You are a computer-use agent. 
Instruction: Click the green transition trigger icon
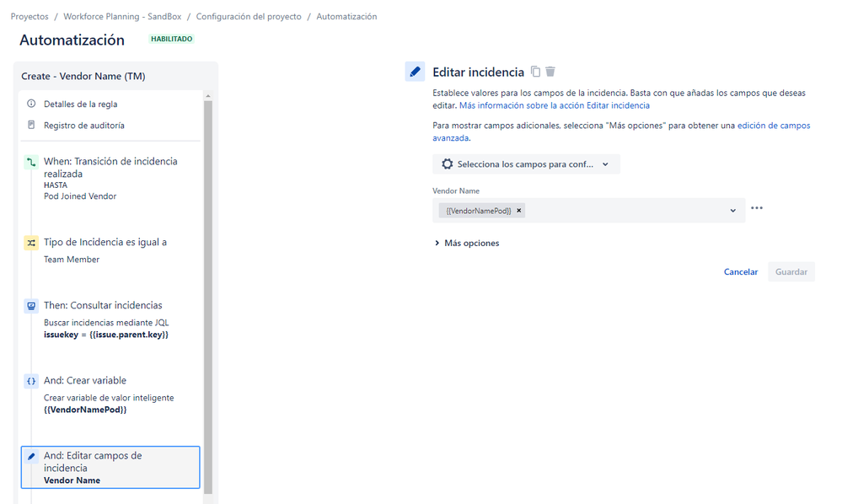[31, 162]
